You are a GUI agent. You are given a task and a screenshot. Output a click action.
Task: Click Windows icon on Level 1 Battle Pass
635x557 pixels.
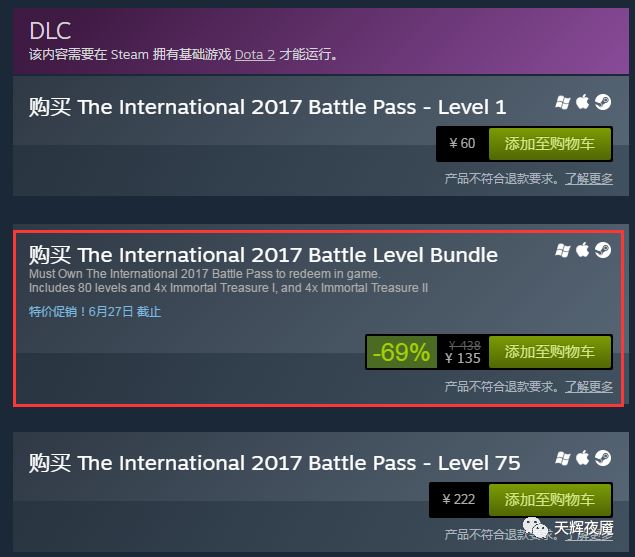coord(563,102)
